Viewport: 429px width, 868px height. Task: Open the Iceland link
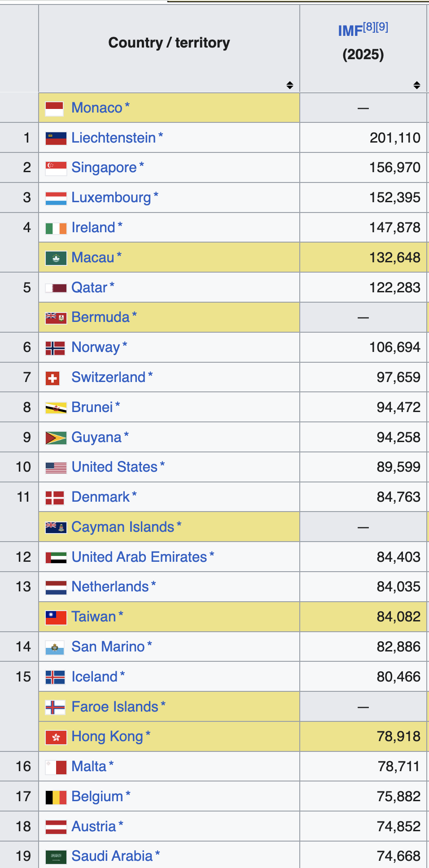point(95,677)
